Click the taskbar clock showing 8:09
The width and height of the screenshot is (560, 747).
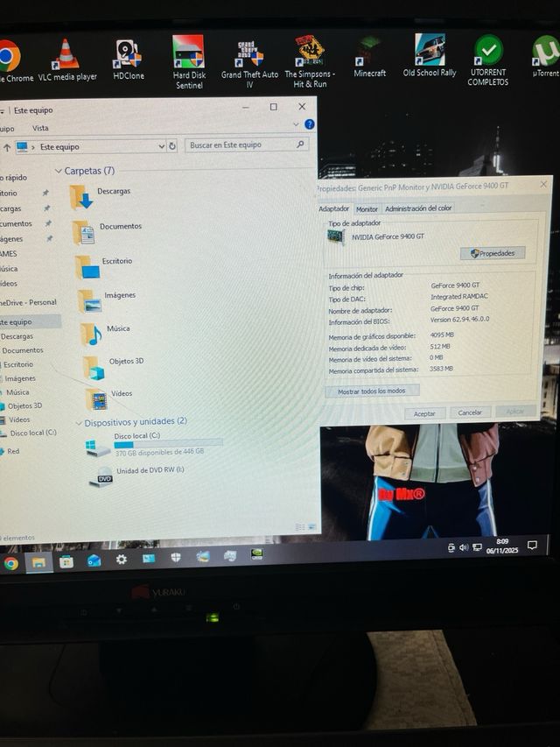[502, 546]
